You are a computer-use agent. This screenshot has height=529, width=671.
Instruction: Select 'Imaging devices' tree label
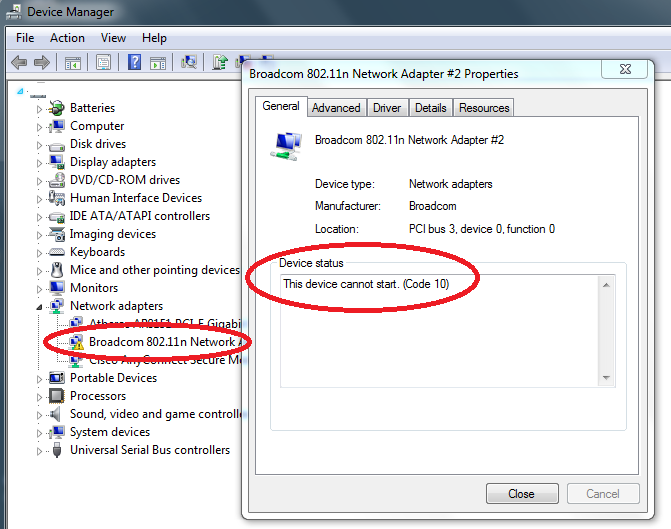tap(113, 234)
